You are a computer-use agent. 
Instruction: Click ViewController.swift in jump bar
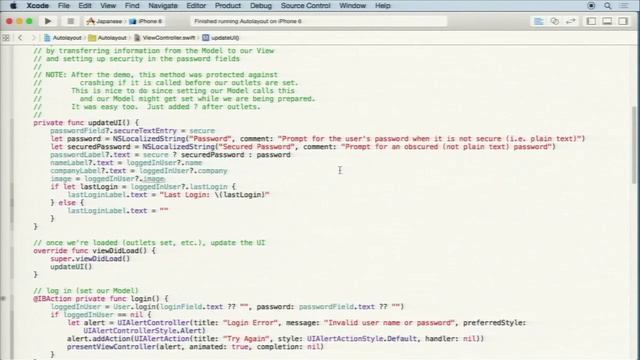coord(164,38)
